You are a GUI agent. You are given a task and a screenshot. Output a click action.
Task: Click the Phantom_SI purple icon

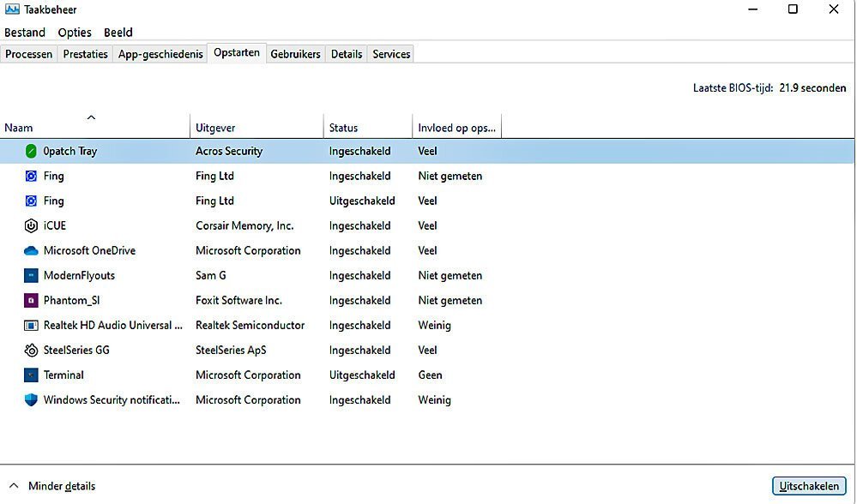click(x=31, y=300)
